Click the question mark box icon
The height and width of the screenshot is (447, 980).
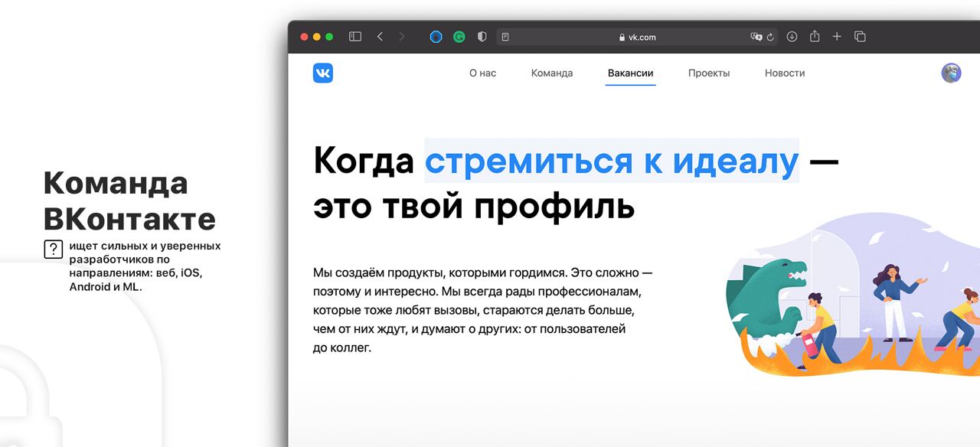(x=54, y=249)
